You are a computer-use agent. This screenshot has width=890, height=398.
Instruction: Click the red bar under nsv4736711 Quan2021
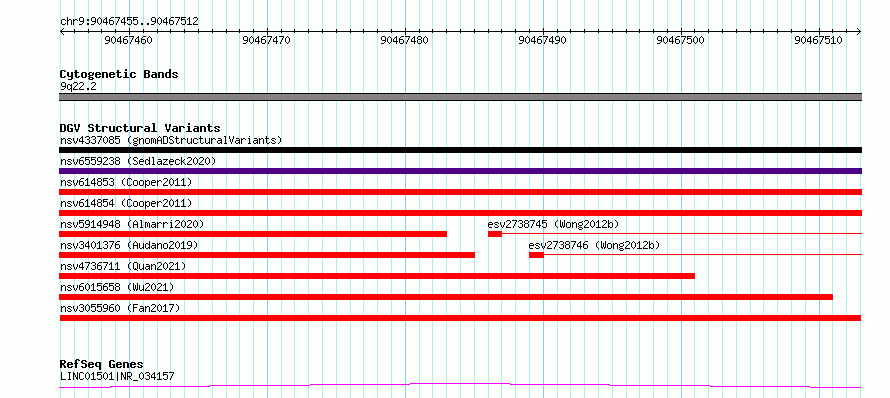(x=377, y=276)
